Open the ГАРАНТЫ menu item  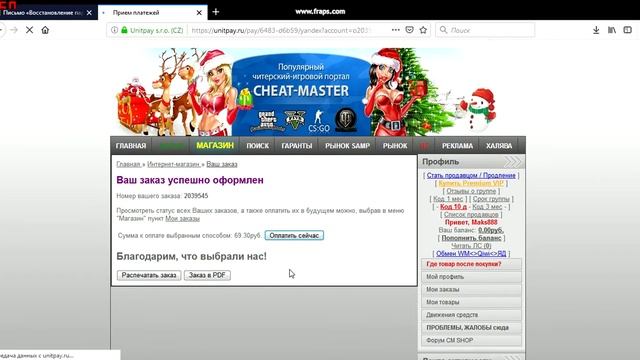click(x=297, y=146)
